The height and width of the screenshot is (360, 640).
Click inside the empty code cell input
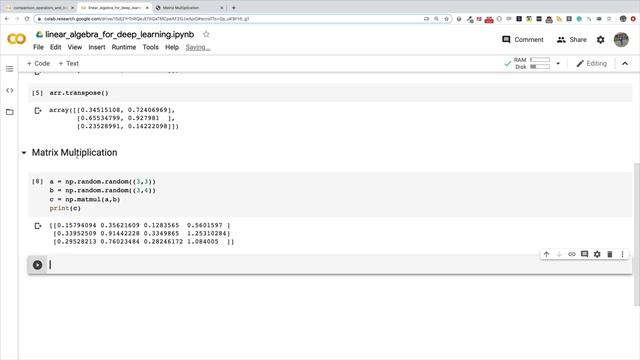[339, 265]
